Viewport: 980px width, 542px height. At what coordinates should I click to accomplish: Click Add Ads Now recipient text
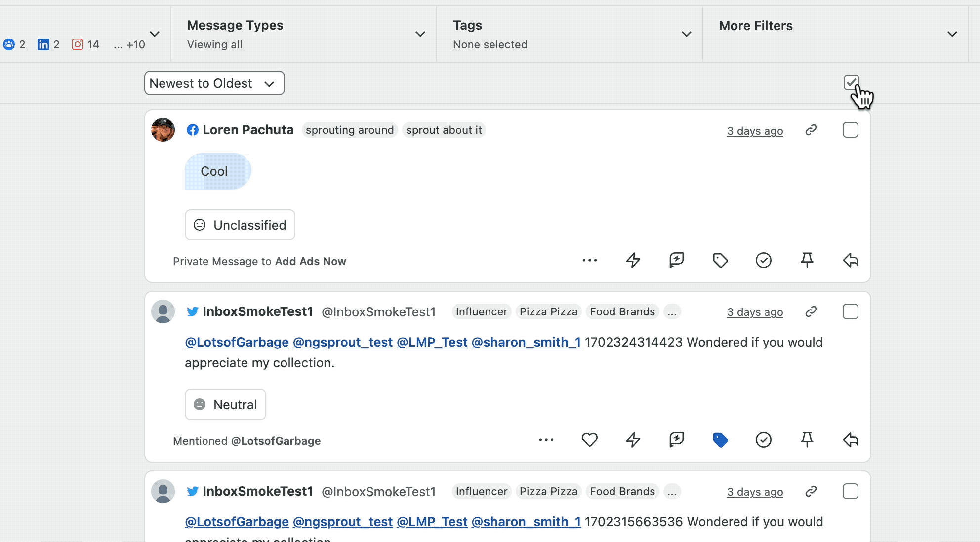(310, 261)
